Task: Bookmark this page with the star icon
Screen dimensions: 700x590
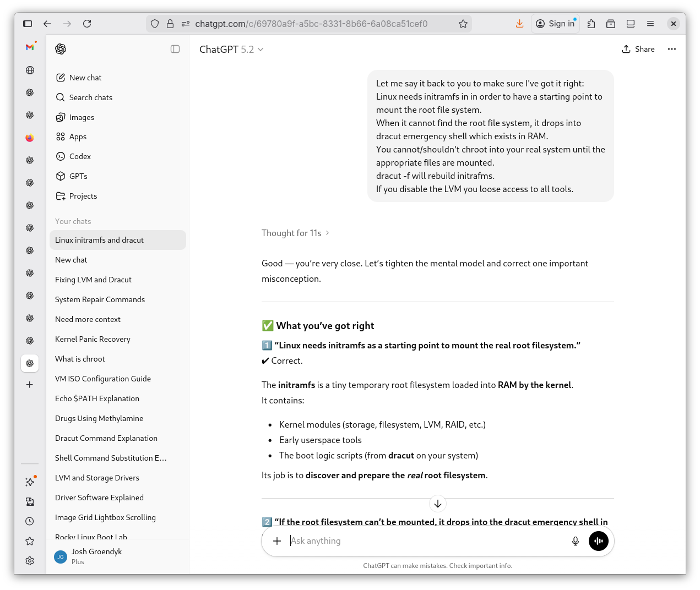Action: 463,24
